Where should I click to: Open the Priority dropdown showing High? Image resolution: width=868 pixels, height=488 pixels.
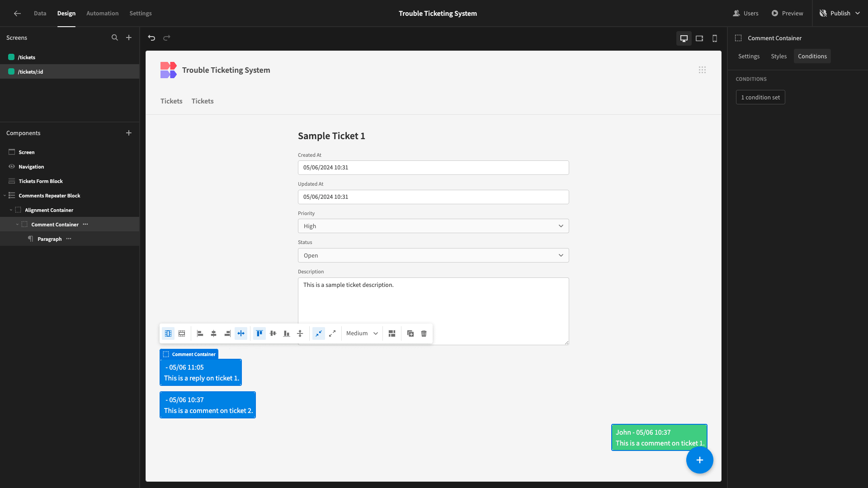[433, 226]
